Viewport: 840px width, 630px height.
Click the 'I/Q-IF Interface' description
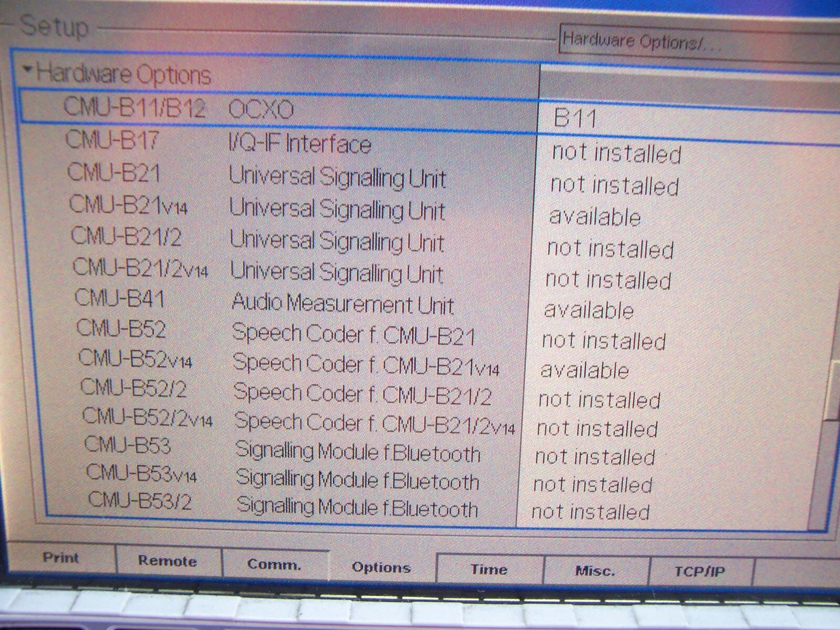pyautogui.click(x=300, y=144)
